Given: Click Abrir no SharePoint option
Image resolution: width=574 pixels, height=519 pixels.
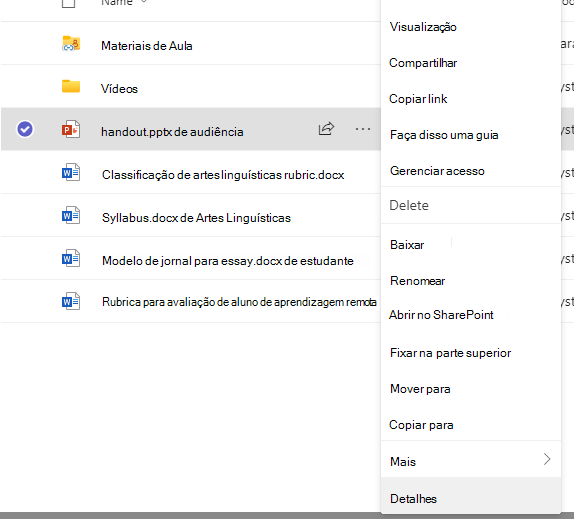Looking at the screenshot, I should point(441,315).
